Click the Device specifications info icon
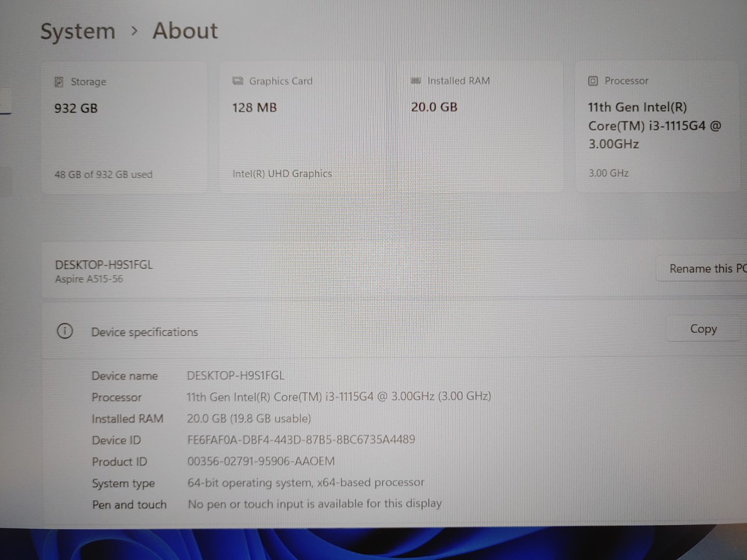 65,331
